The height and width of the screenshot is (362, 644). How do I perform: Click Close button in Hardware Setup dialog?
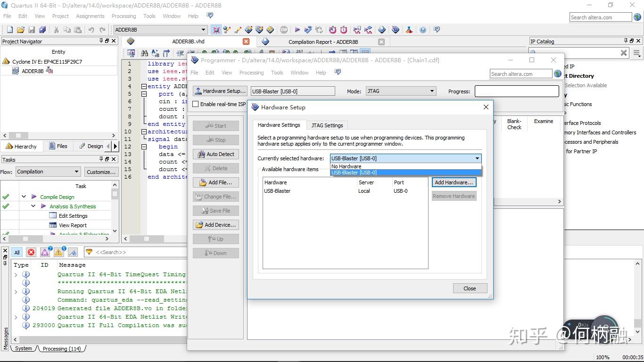(470, 288)
